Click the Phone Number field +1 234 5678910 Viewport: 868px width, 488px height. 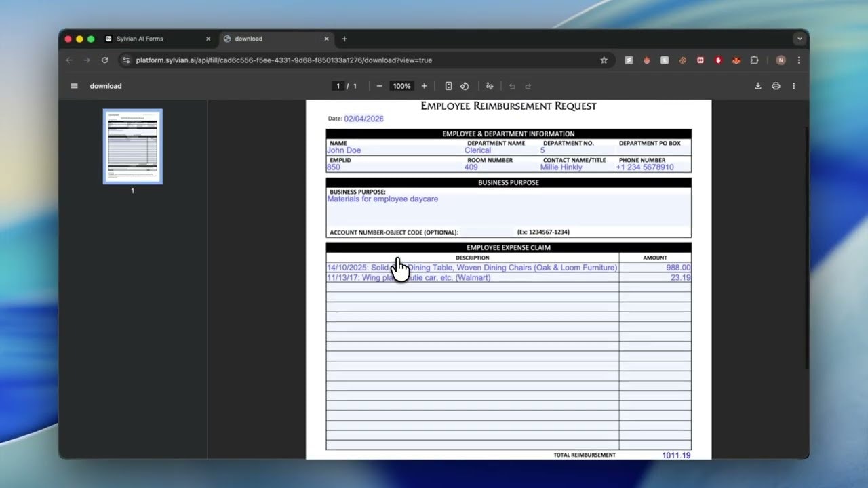pyautogui.click(x=652, y=167)
